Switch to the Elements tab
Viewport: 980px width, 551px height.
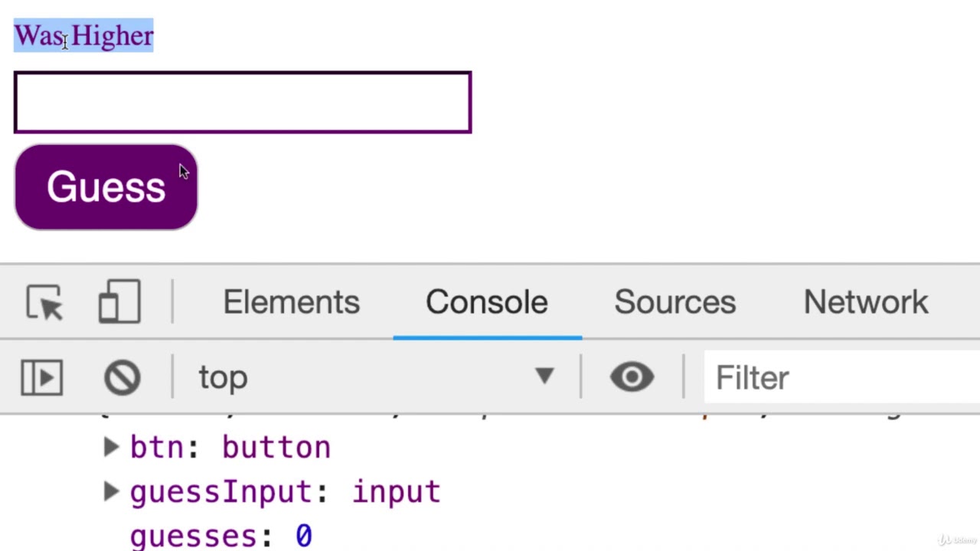pos(291,302)
